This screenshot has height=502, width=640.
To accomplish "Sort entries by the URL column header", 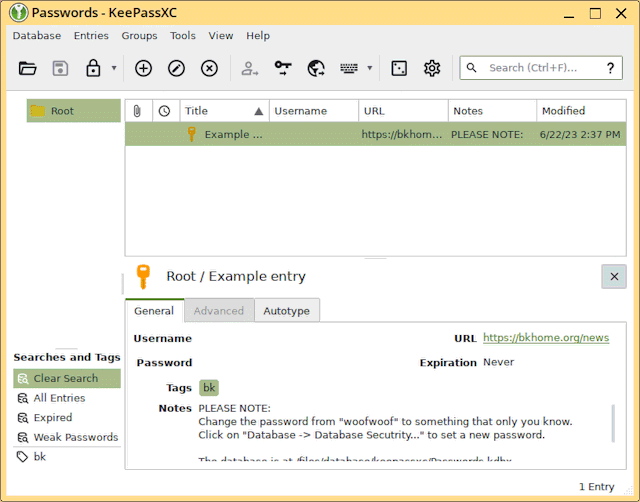I will pyautogui.click(x=403, y=111).
